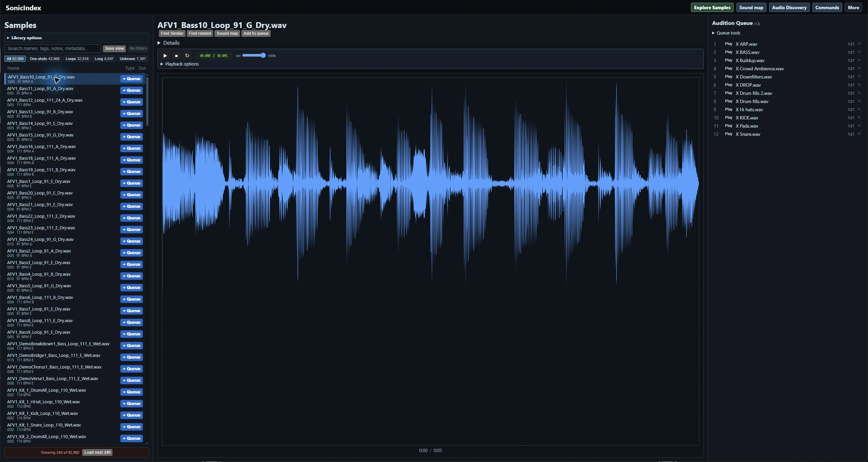Screen dimensions: 868x462
Task: Remove X Pads.wav from queue
Action: pyautogui.click(x=859, y=126)
